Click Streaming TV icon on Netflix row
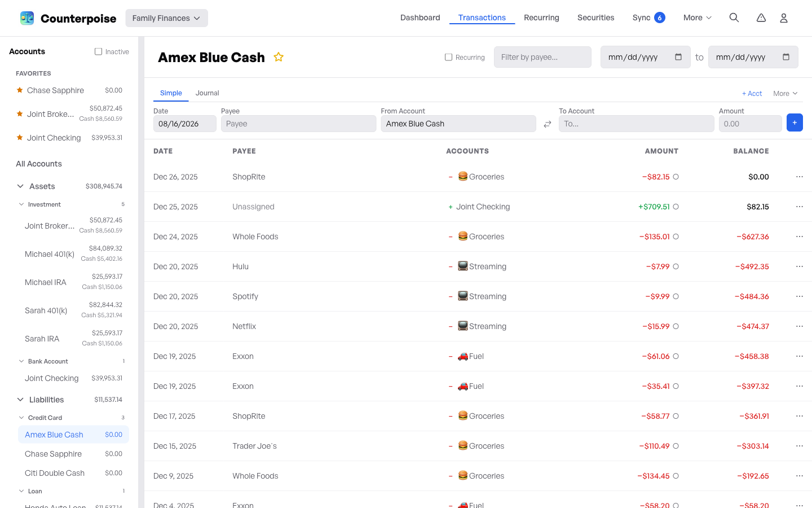Screen dimensions: 812x508 (463, 326)
